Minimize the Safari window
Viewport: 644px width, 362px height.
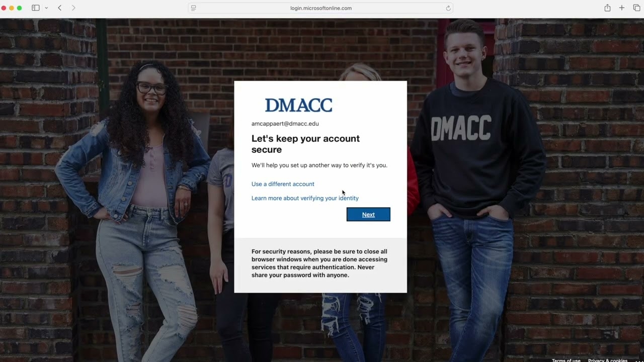pyautogui.click(x=12, y=8)
